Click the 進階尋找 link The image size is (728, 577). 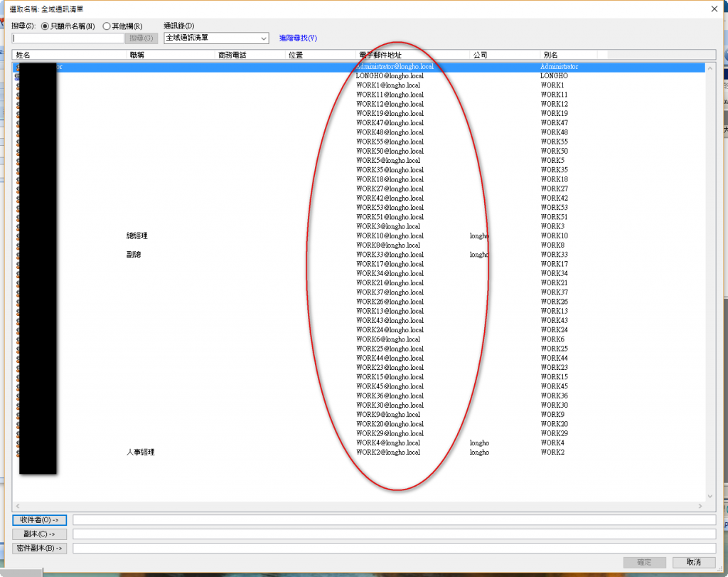(x=298, y=38)
